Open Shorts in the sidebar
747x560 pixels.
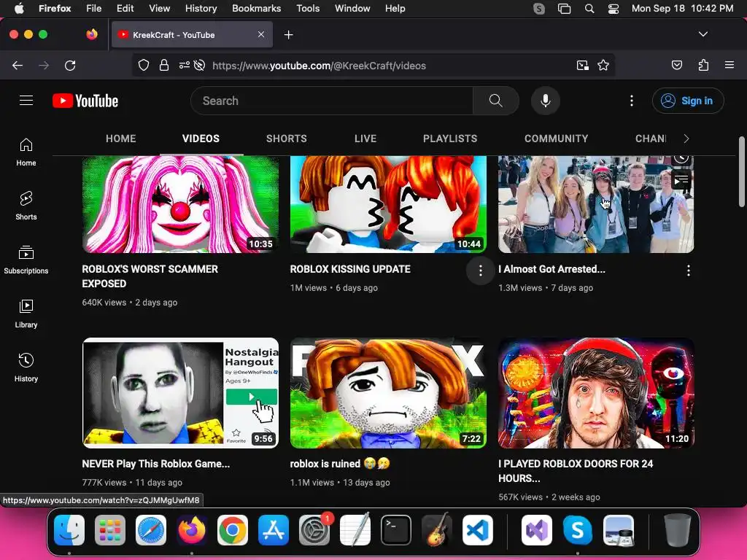[26, 206]
